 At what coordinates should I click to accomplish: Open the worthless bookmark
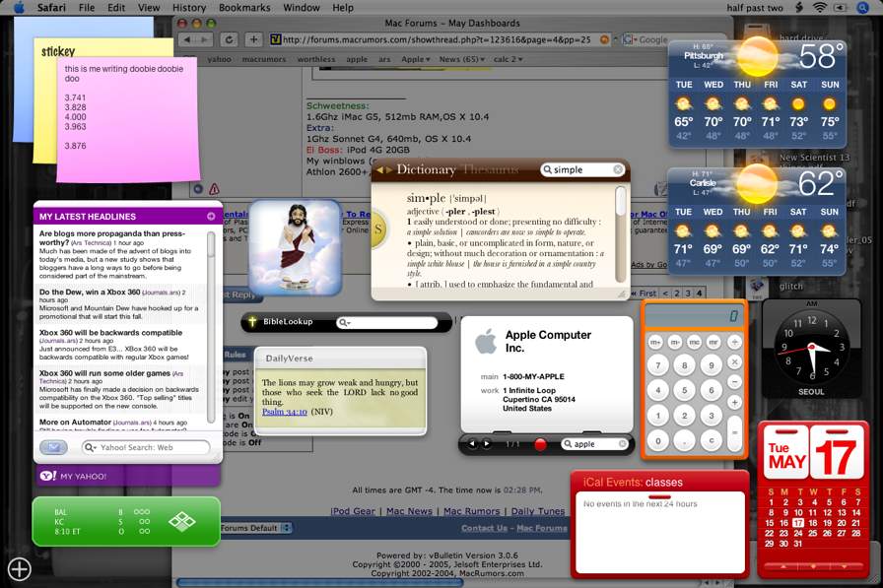[x=316, y=59]
